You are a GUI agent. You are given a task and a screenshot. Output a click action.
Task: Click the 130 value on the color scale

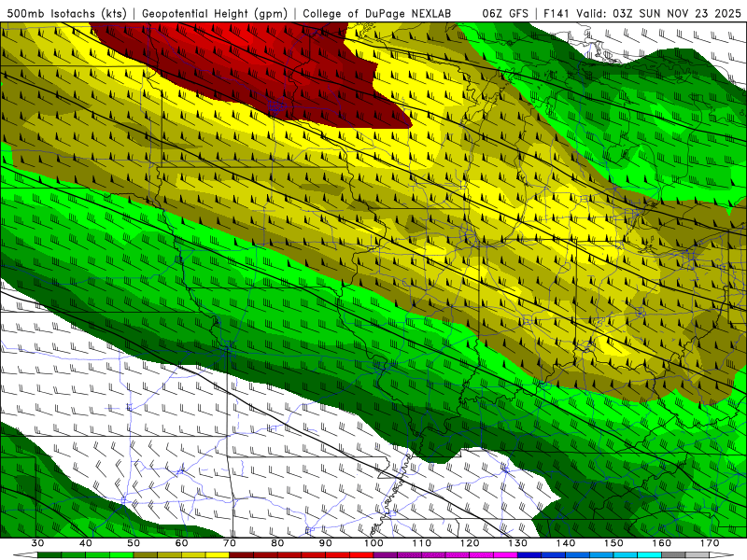pyautogui.click(x=517, y=543)
